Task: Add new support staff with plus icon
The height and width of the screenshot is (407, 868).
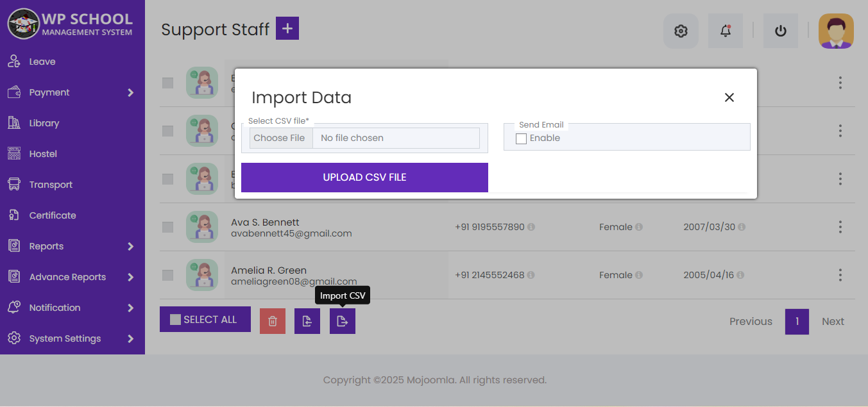Action: (287, 28)
